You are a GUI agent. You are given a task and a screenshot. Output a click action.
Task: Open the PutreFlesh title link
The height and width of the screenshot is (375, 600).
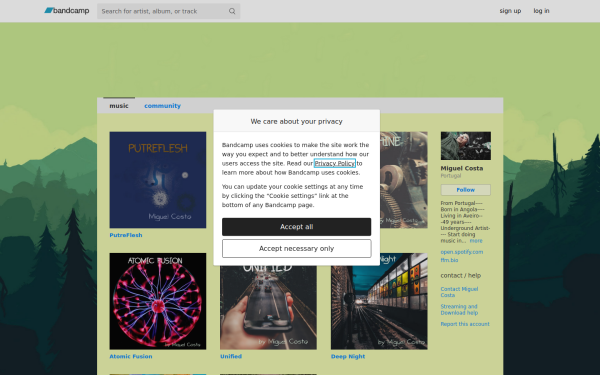click(126, 235)
